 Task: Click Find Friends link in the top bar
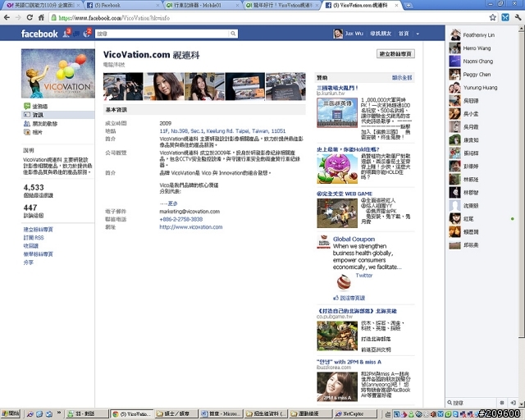coord(381,34)
